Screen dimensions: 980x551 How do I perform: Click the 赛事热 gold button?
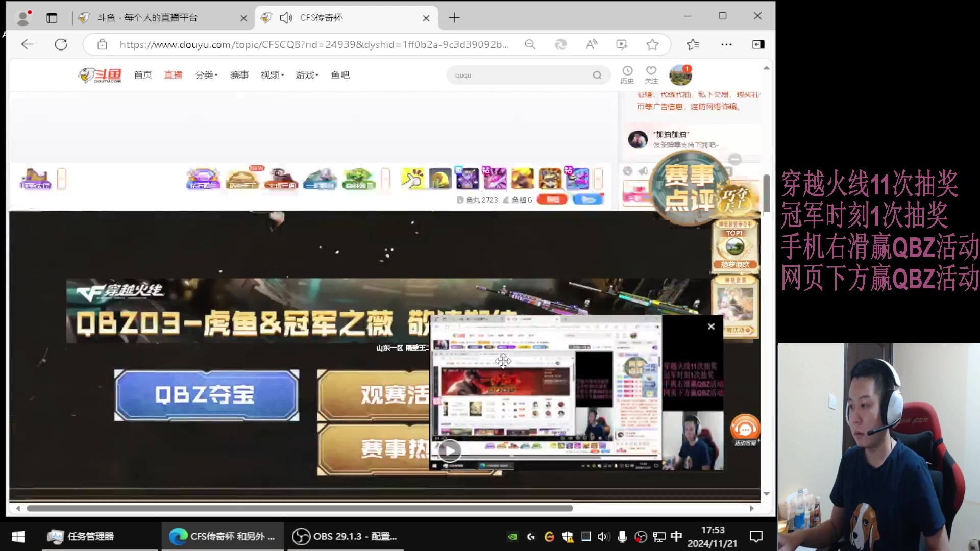click(x=374, y=449)
